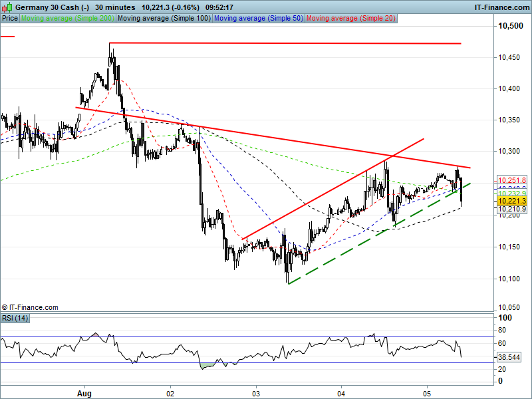
Task: Click the RSI (14) indicator label
Action: pos(15,319)
